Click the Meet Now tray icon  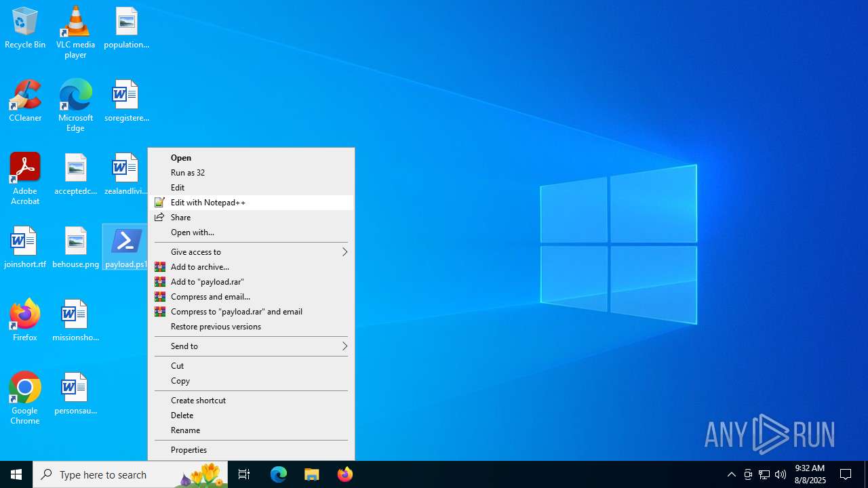coord(748,474)
